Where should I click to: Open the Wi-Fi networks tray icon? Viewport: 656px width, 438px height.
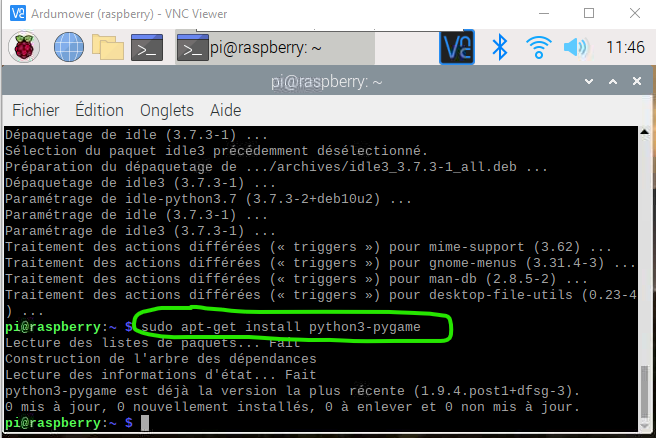click(x=538, y=47)
